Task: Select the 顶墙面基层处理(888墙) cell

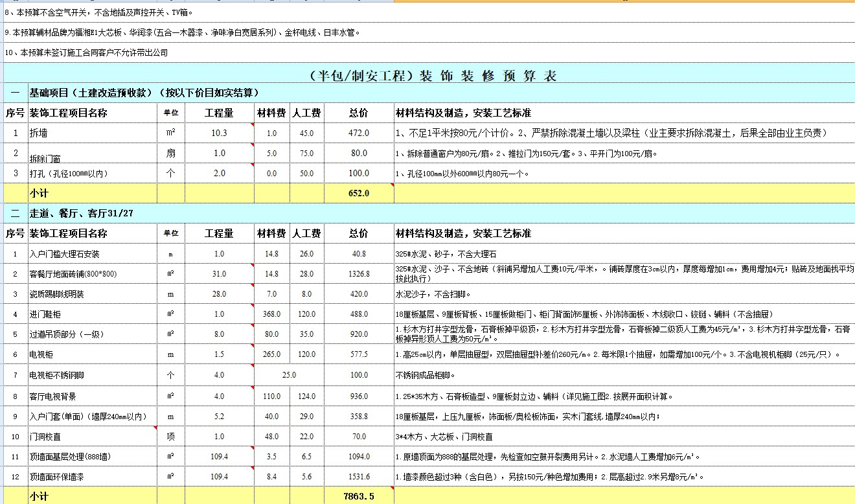Action: click(93, 457)
